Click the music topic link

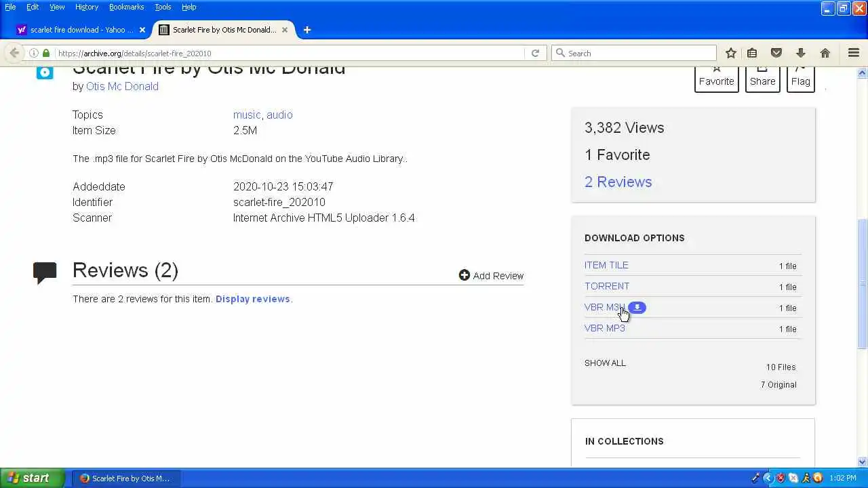247,115
